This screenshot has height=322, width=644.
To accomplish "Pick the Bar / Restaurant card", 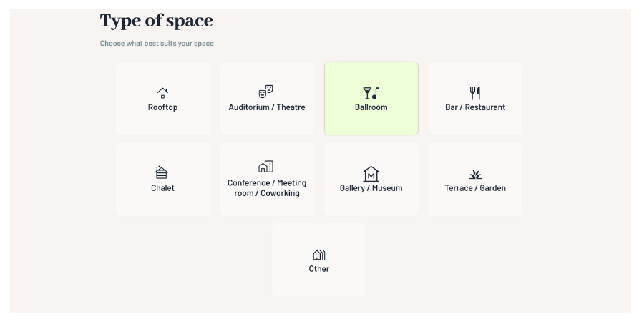I will pyautogui.click(x=475, y=99).
